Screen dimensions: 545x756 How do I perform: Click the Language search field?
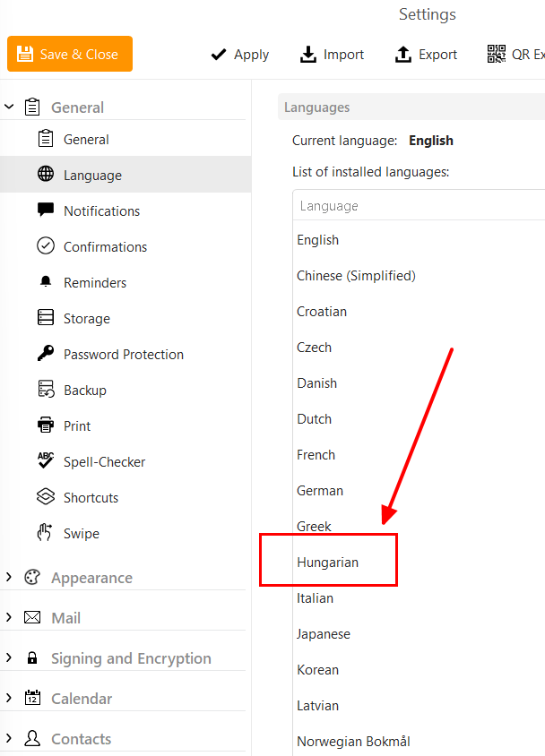[x=418, y=206]
